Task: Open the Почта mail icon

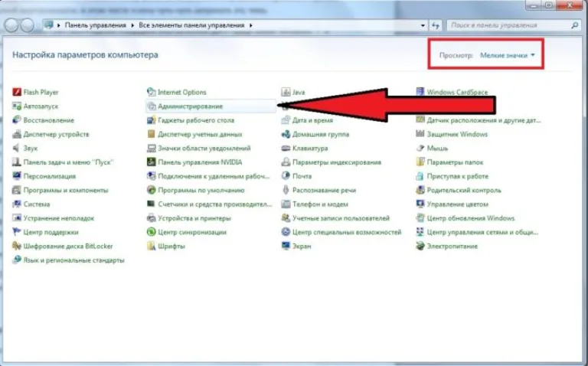Action: [x=286, y=176]
